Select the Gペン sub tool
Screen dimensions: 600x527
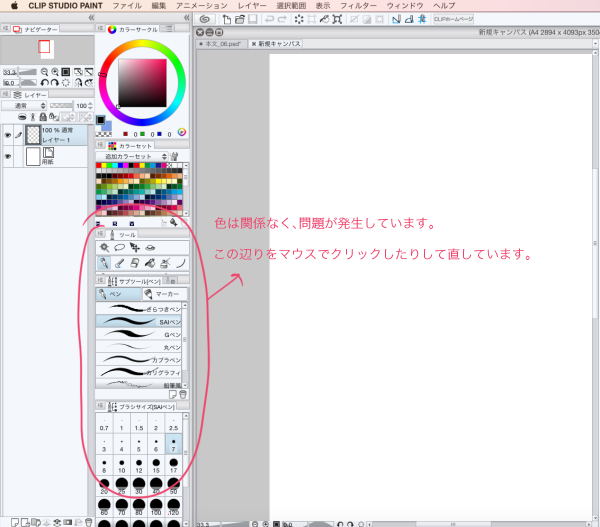coord(139,334)
